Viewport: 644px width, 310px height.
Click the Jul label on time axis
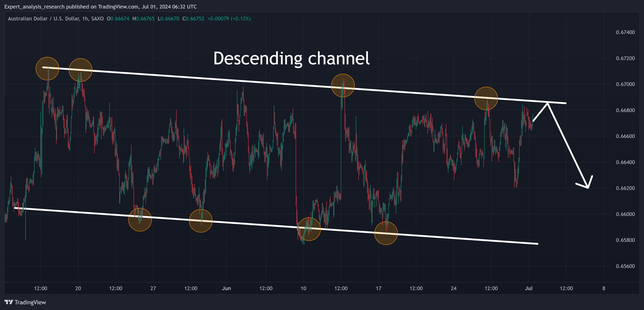528,288
